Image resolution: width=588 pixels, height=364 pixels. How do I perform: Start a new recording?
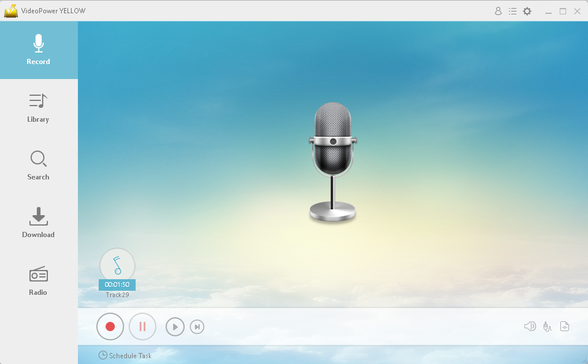pyautogui.click(x=110, y=327)
